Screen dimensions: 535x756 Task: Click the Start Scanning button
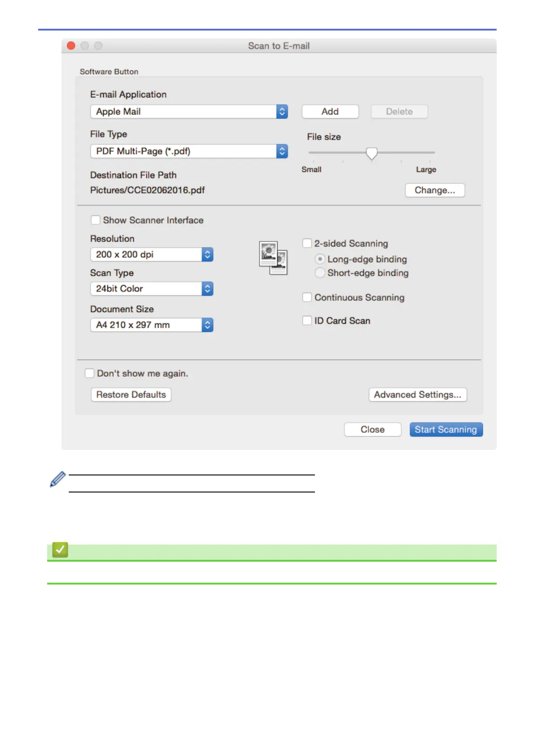(446, 430)
